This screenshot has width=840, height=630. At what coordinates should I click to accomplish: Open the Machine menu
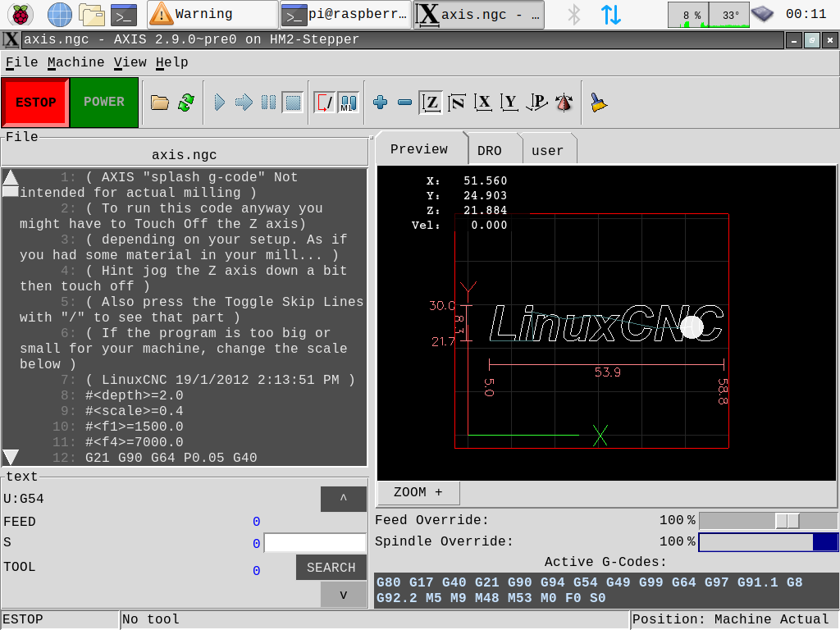point(75,62)
